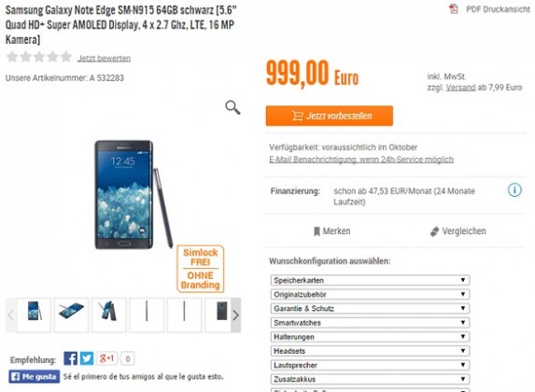Click the E-Mail Benachrichtigung link

361,160
